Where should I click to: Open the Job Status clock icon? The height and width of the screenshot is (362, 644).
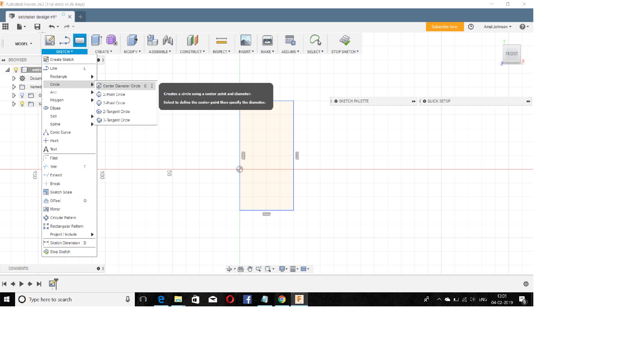471,27
